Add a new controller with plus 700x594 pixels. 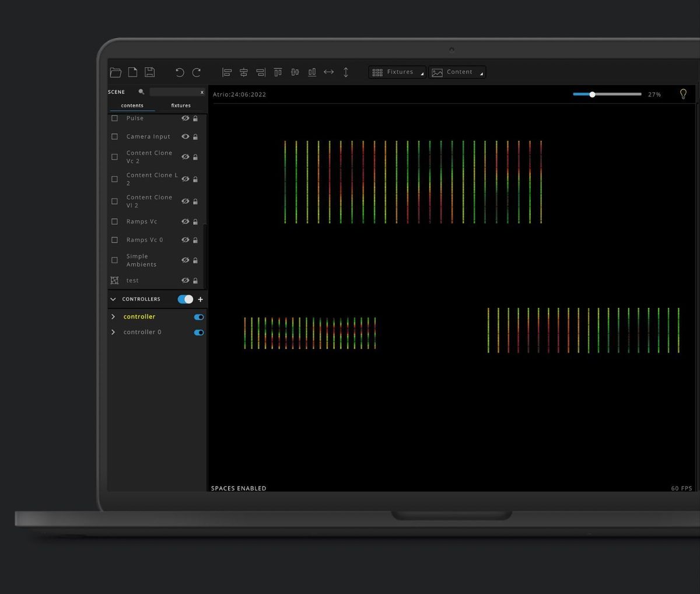click(201, 299)
